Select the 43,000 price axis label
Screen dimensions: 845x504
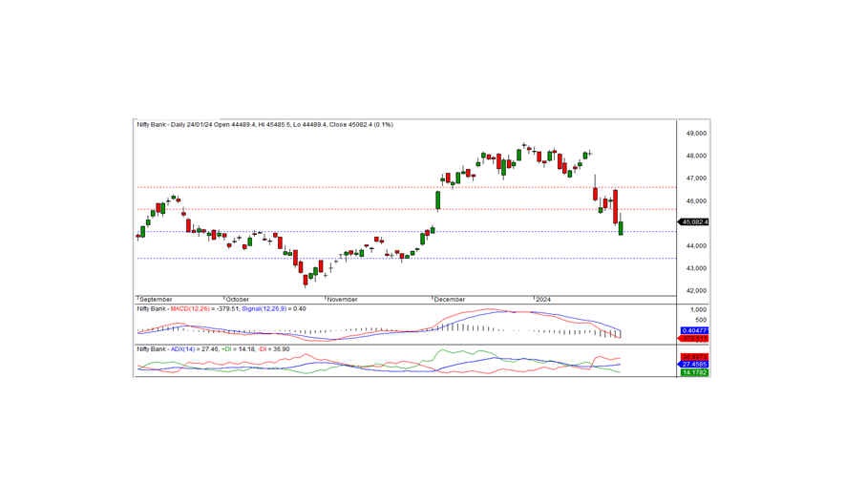(697, 268)
